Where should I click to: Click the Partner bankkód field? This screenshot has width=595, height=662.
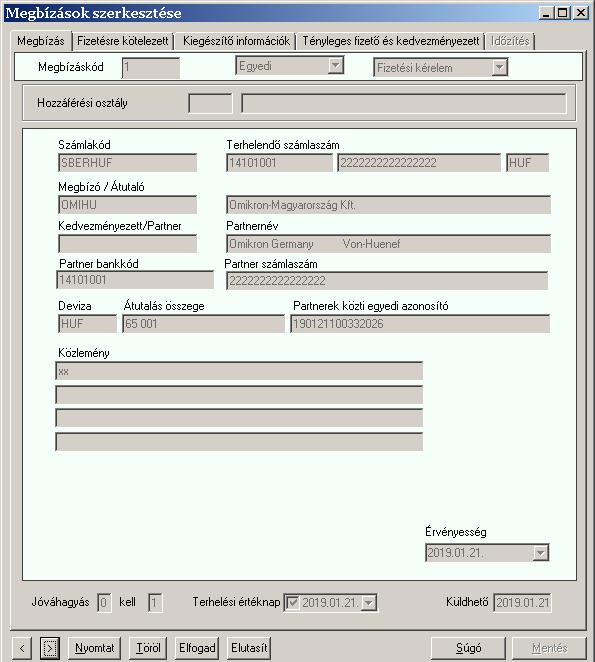point(135,280)
